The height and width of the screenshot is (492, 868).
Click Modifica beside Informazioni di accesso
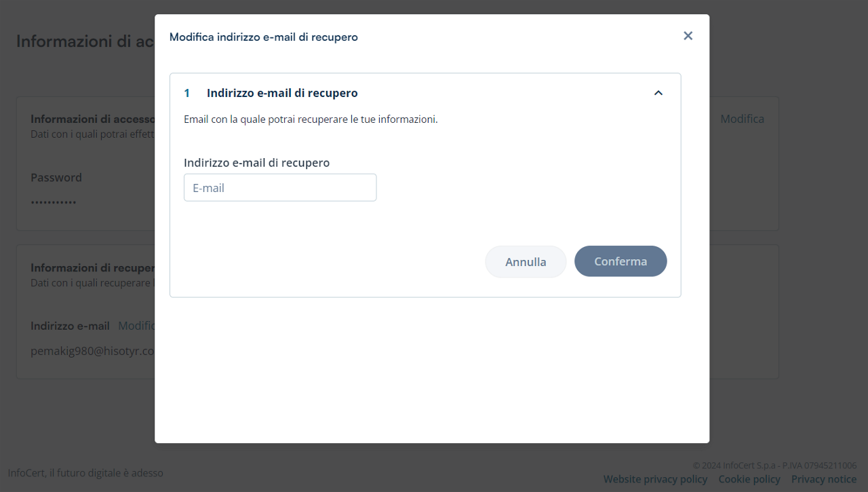coord(741,119)
